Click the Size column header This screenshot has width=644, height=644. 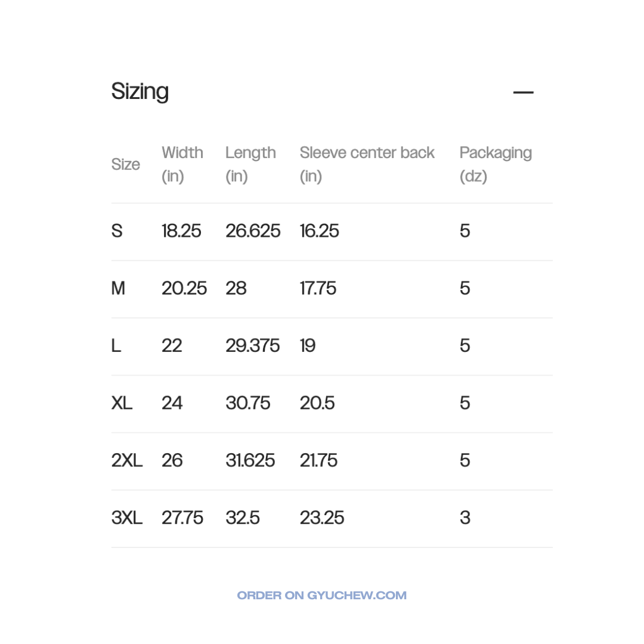[x=126, y=165]
